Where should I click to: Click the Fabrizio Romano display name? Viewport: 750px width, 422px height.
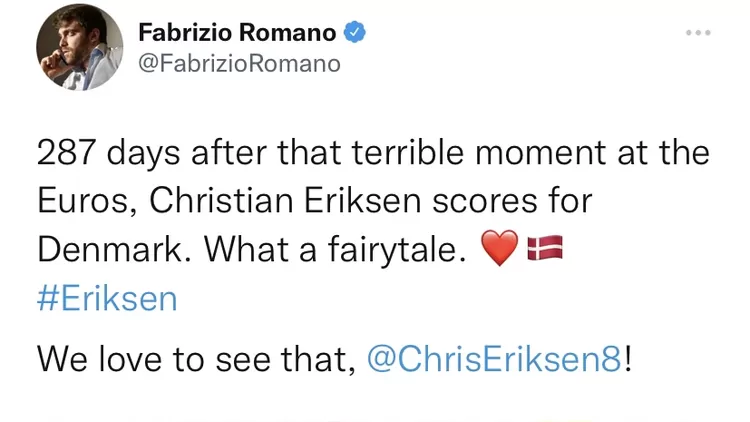236,32
